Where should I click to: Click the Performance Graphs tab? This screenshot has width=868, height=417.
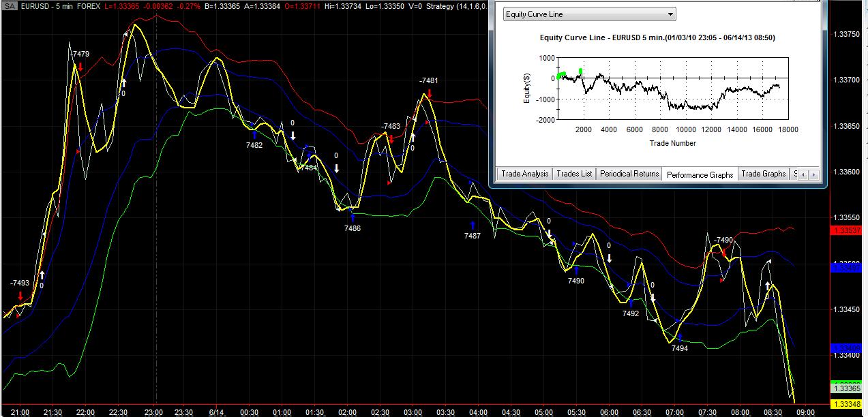coord(700,174)
